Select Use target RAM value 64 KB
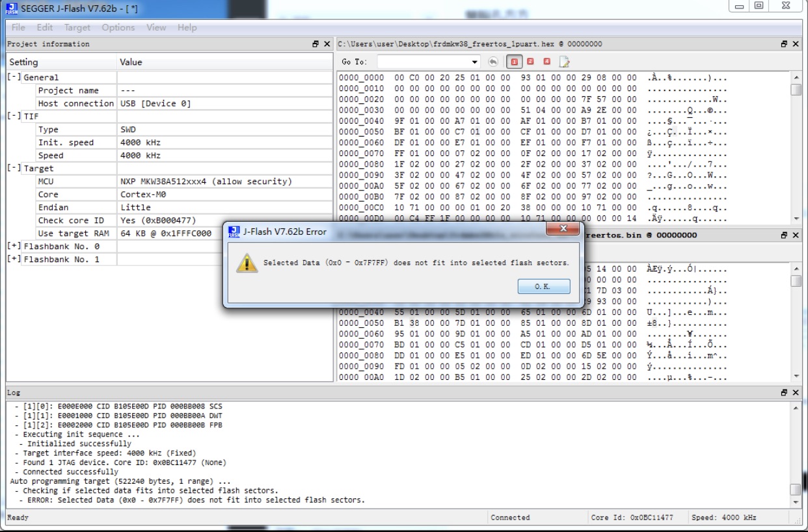Viewport: 808px width, 532px height. coord(166,233)
